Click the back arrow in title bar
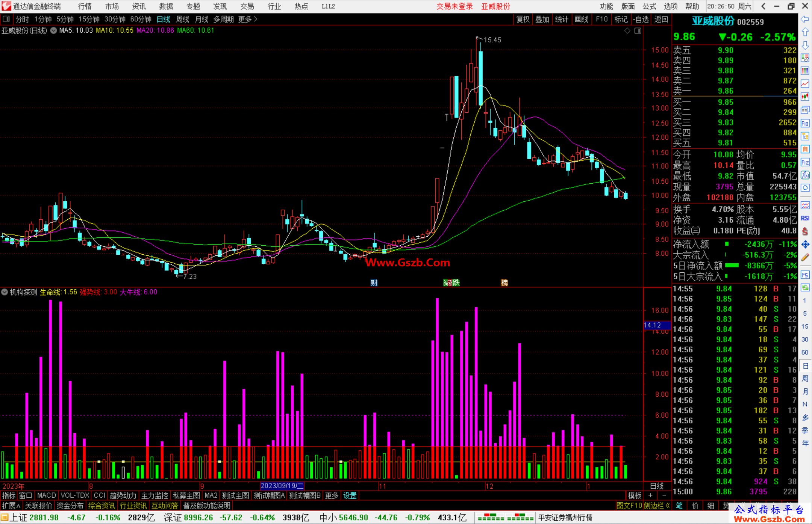Image resolution: width=812 pixels, height=524 pixels. (x=763, y=6)
